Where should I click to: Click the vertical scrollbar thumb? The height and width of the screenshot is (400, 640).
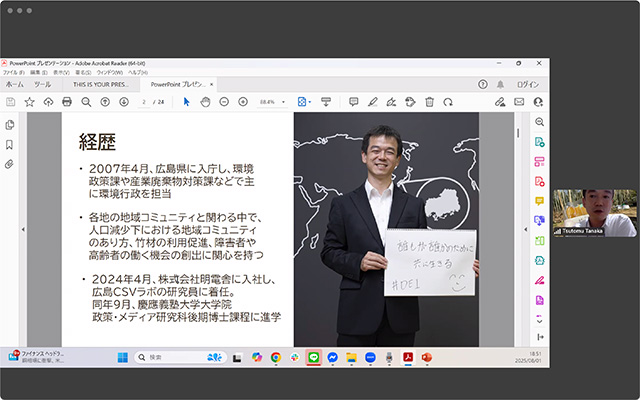click(x=518, y=133)
